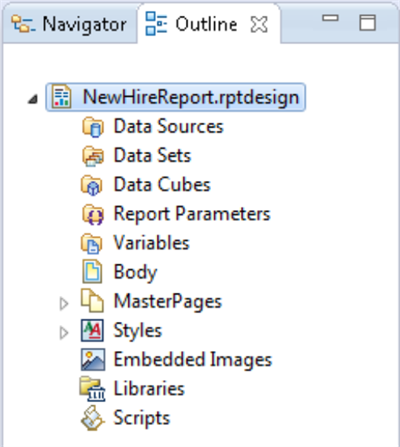
Task: Click the Report Parameters folder icon
Action: (93, 214)
